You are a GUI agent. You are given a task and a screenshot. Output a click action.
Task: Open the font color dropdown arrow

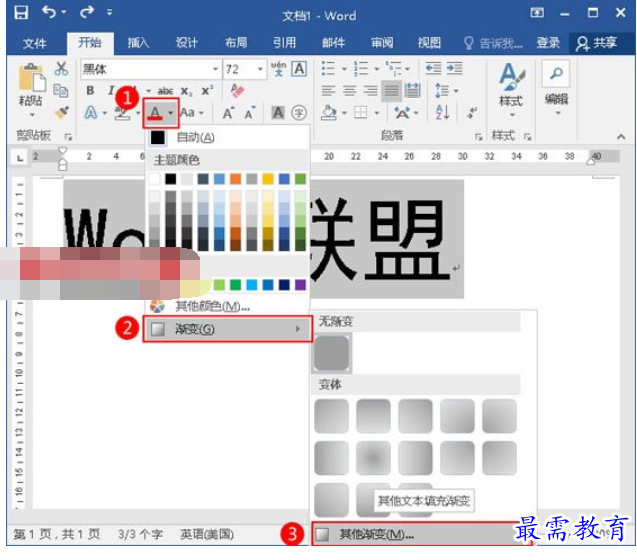(x=171, y=113)
